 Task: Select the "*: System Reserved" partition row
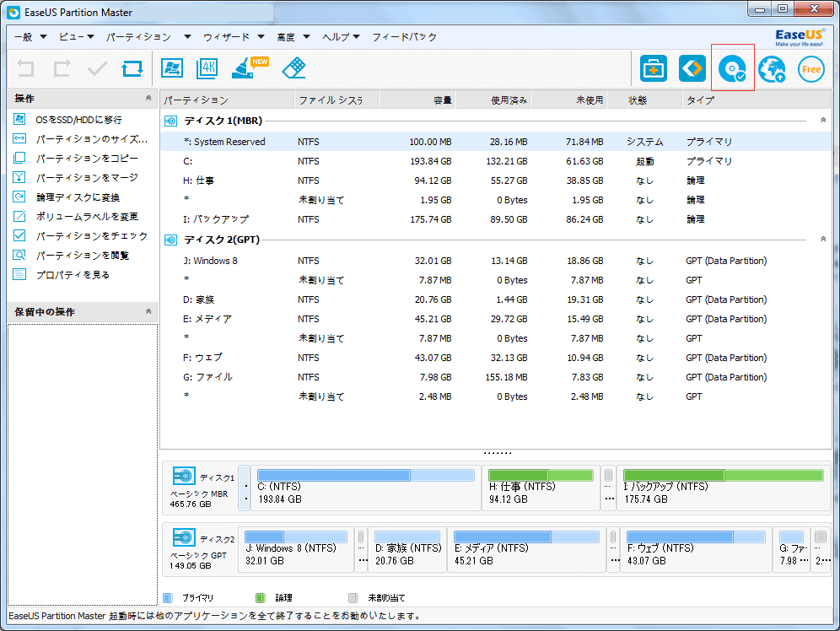(x=496, y=142)
